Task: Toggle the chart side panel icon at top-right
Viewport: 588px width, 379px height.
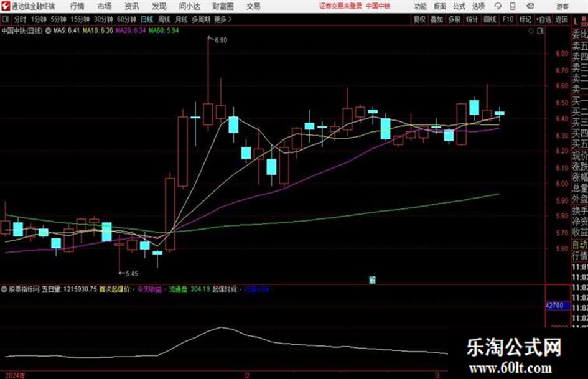Action: point(540,31)
